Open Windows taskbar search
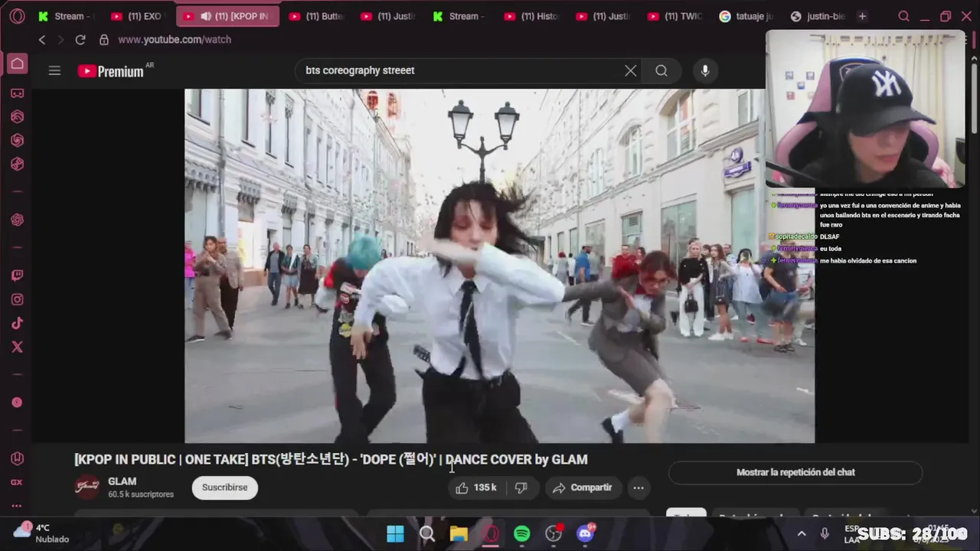 point(427,533)
